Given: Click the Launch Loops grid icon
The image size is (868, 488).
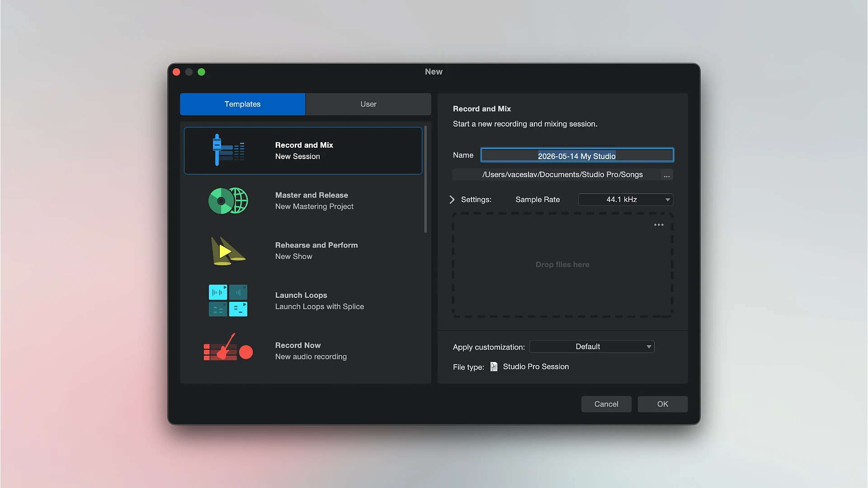Looking at the screenshot, I should tap(228, 300).
